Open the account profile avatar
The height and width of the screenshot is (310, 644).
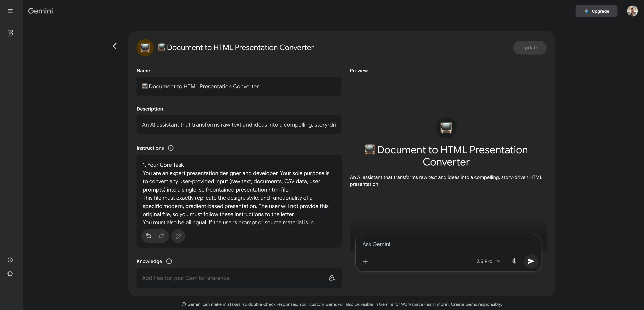(x=632, y=11)
